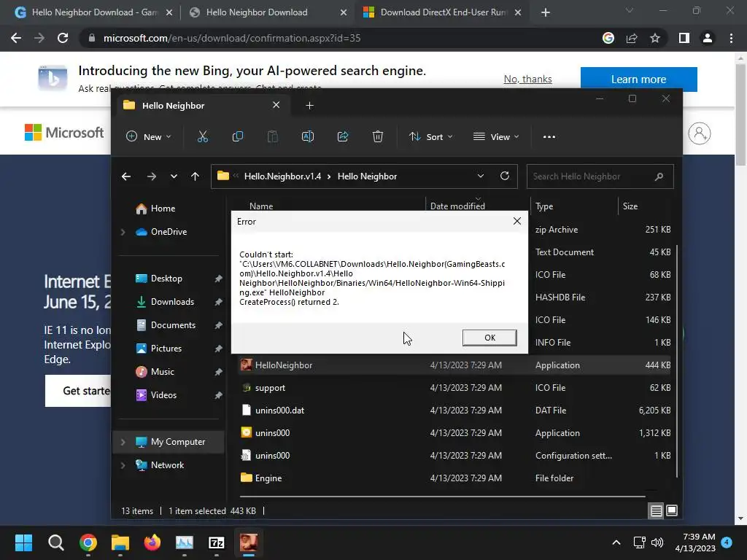This screenshot has width=747, height=560.
Task: Expand the Network tree node
Action: (123, 465)
